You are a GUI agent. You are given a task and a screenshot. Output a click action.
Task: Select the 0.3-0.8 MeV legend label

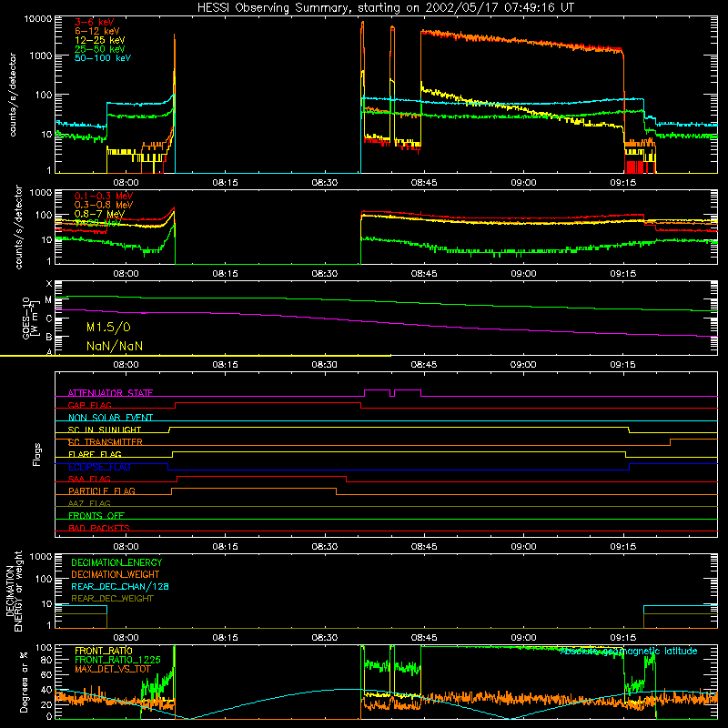(104, 205)
